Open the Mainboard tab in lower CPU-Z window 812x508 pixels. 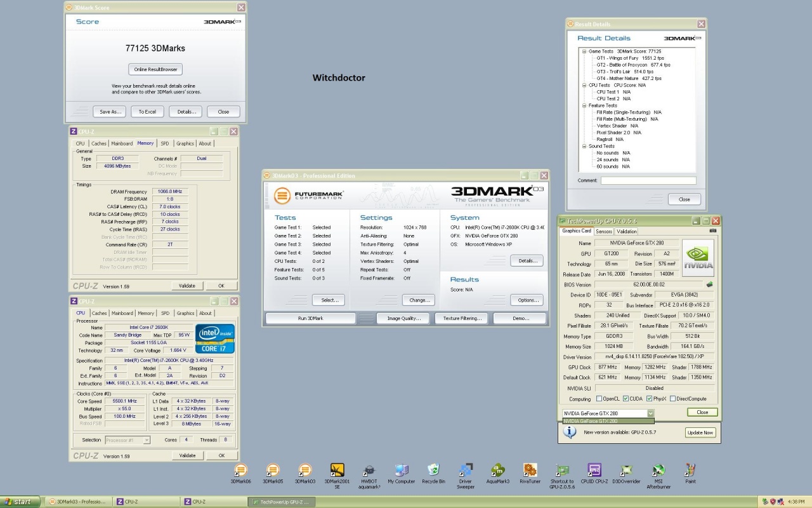(x=122, y=313)
